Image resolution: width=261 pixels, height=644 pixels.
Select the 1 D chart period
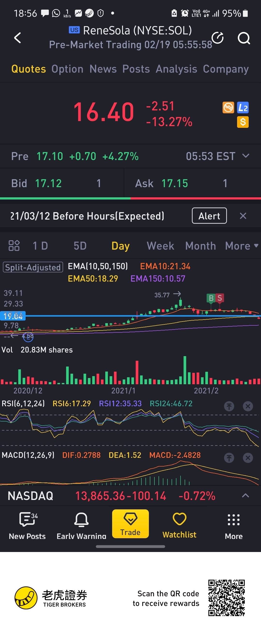click(40, 246)
